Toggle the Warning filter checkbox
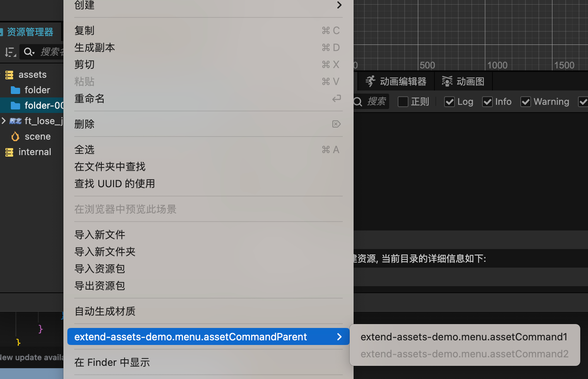588x379 pixels. (x=526, y=102)
